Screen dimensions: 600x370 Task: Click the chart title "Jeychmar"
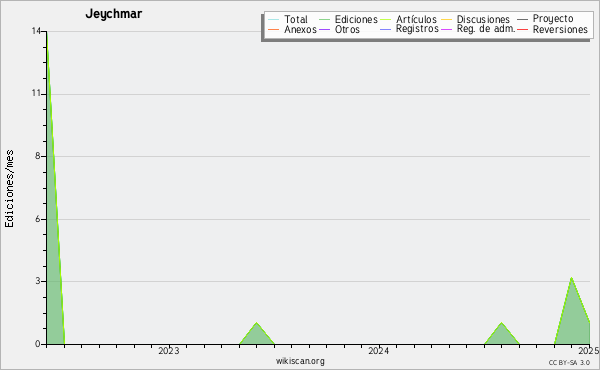114,14
